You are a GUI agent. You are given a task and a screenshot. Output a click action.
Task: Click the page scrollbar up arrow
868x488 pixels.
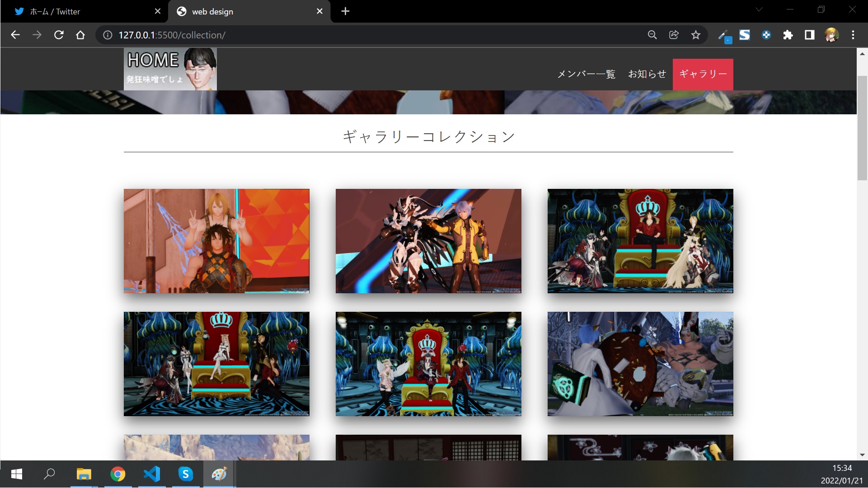pyautogui.click(x=862, y=53)
